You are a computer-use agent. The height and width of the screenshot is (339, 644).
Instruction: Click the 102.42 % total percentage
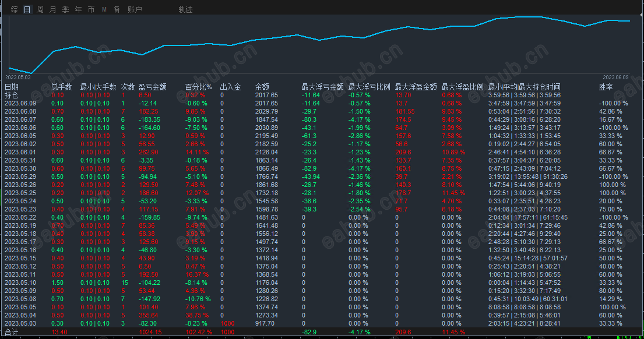click(199, 333)
